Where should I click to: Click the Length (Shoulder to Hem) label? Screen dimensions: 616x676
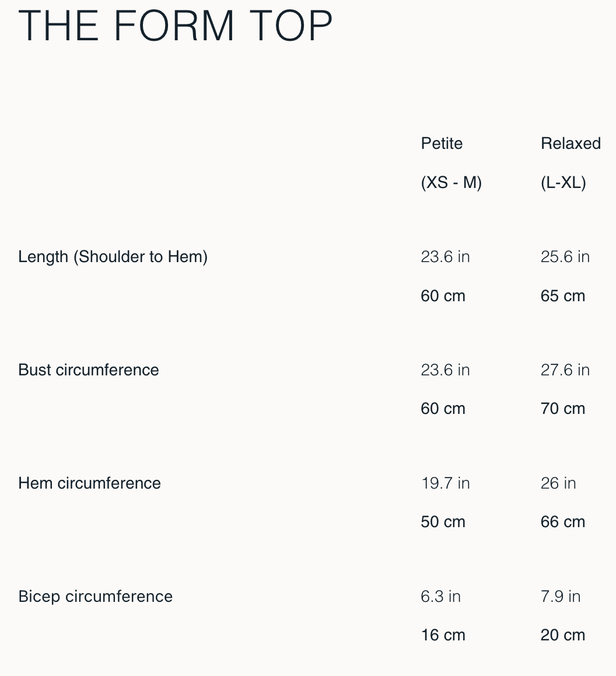[x=113, y=256]
